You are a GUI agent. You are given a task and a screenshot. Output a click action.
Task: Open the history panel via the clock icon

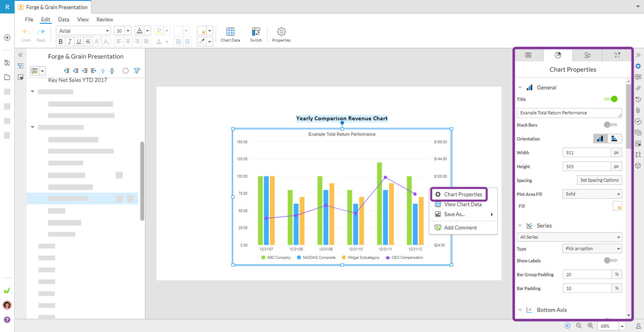coord(639,99)
